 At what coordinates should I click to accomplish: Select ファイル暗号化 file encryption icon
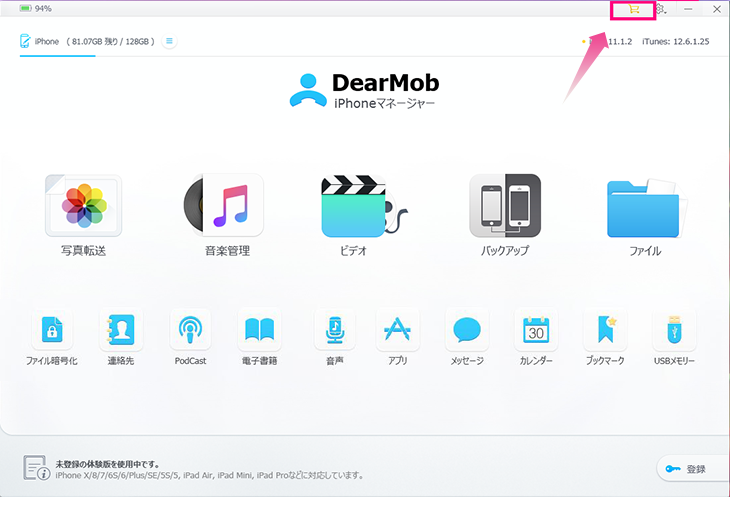point(52,329)
